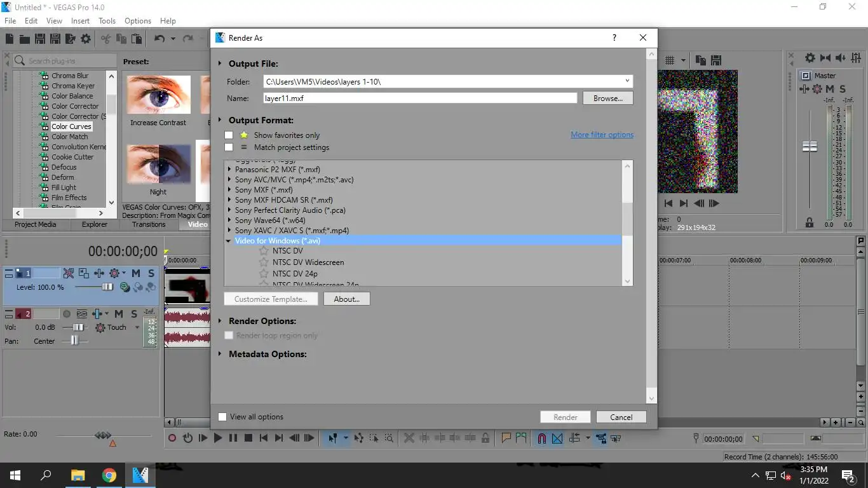Viewport: 868px width, 488px height.
Task: Open the Folder path dropdown
Action: [627, 81]
